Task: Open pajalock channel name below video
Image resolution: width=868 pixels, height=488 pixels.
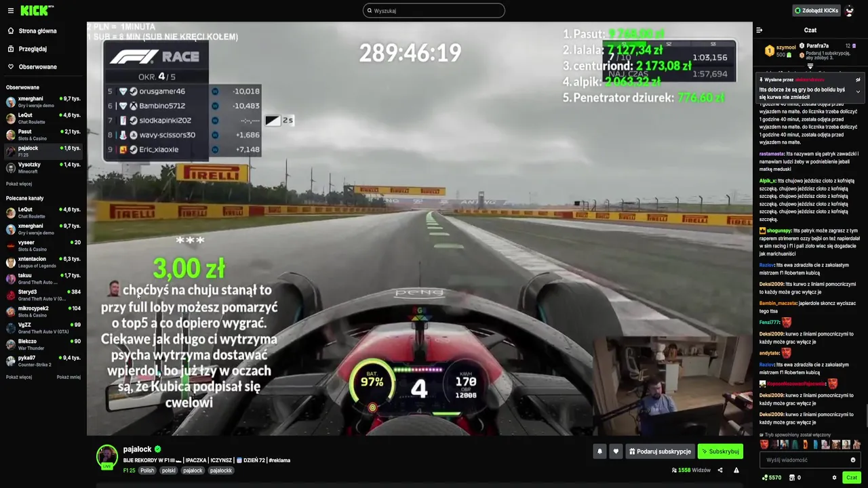Action: (x=137, y=449)
